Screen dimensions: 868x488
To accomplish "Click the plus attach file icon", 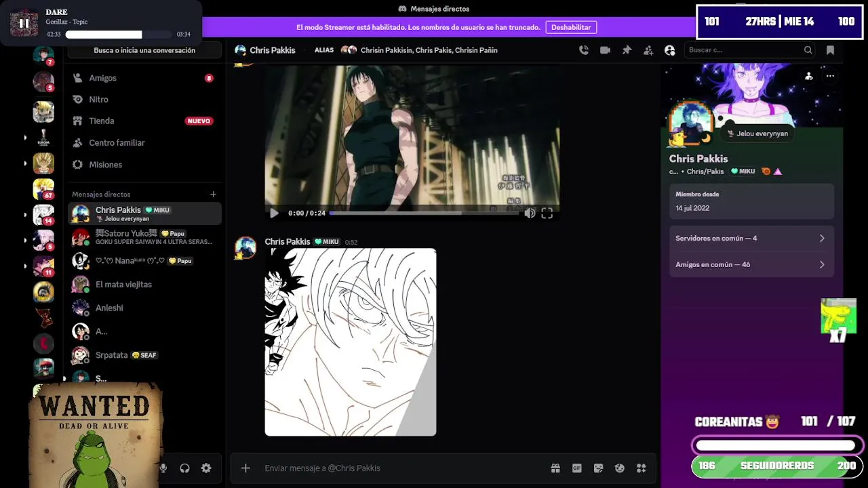I will (x=245, y=468).
